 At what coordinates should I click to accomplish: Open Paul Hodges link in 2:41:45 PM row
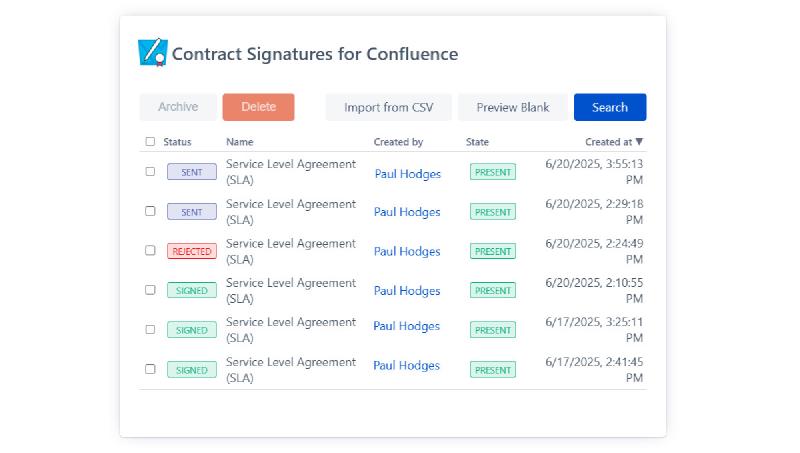[x=407, y=366]
